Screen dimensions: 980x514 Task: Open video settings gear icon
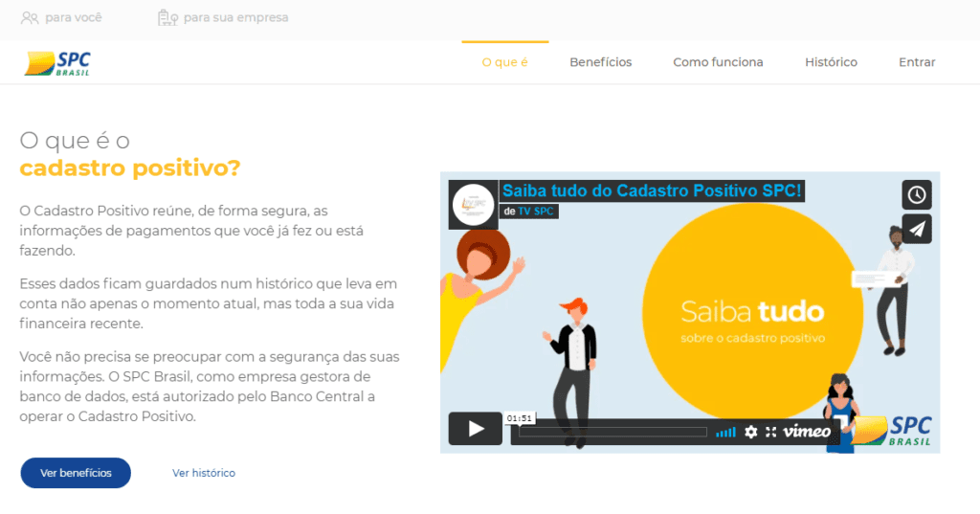pos(751,432)
